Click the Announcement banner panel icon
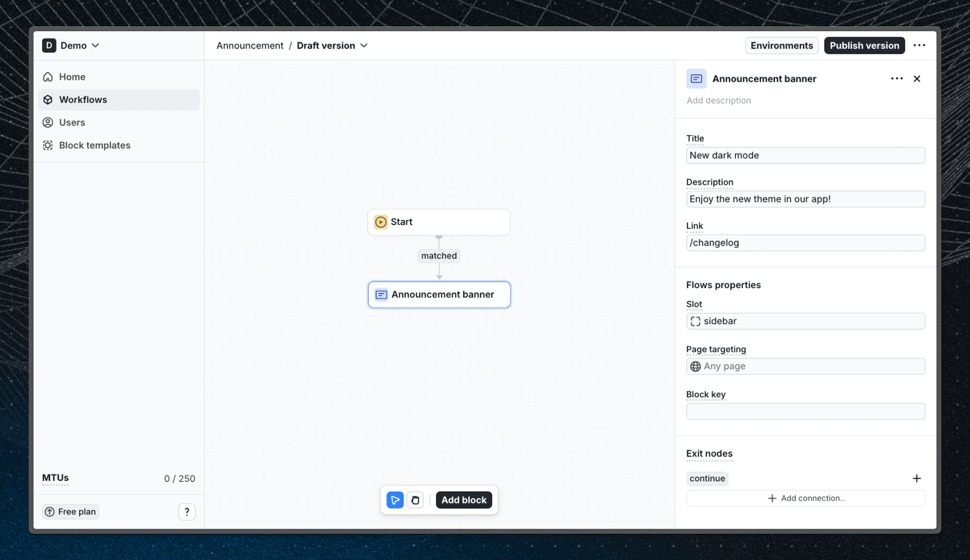Screen dimensions: 970x560 point(696,79)
